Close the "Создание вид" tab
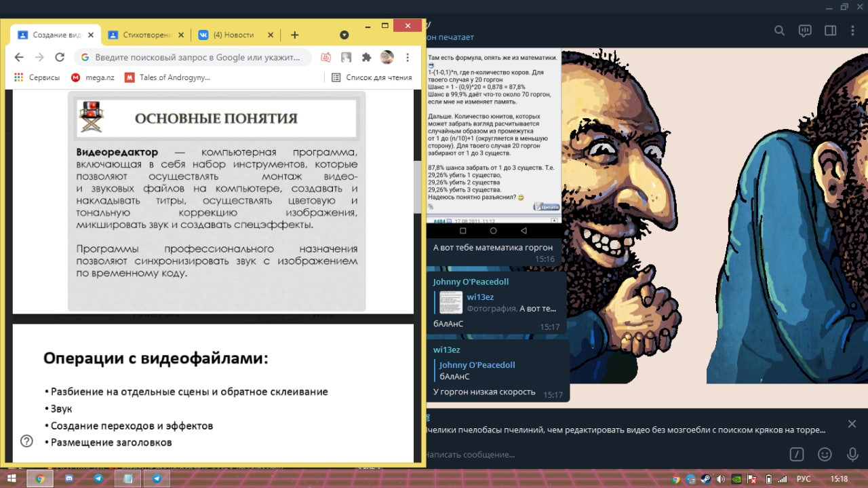 [92, 35]
